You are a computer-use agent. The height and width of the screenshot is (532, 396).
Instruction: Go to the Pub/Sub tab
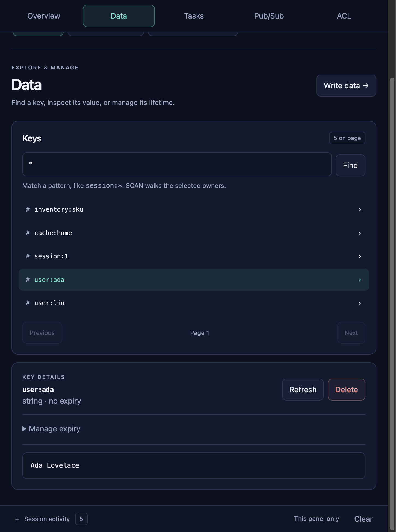coord(269,16)
